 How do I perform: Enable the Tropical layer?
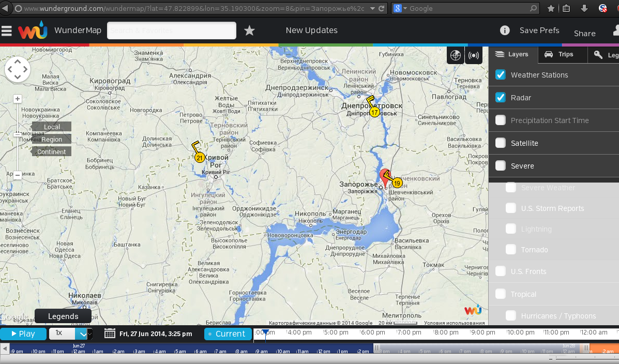pos(501,294)
